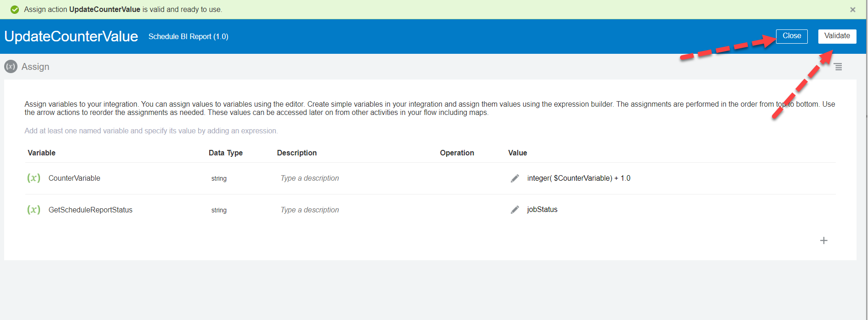The image size is (868, 320).
Task: Click the CounterVariable row variable icon
Action: 34,178
